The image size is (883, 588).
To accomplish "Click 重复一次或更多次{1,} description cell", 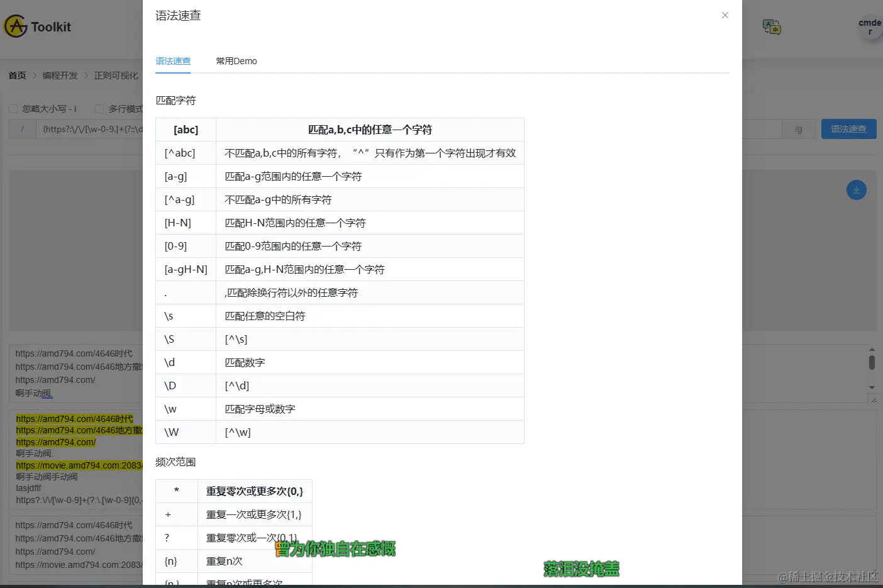I will pyautogui.click(x=255, y=514).
